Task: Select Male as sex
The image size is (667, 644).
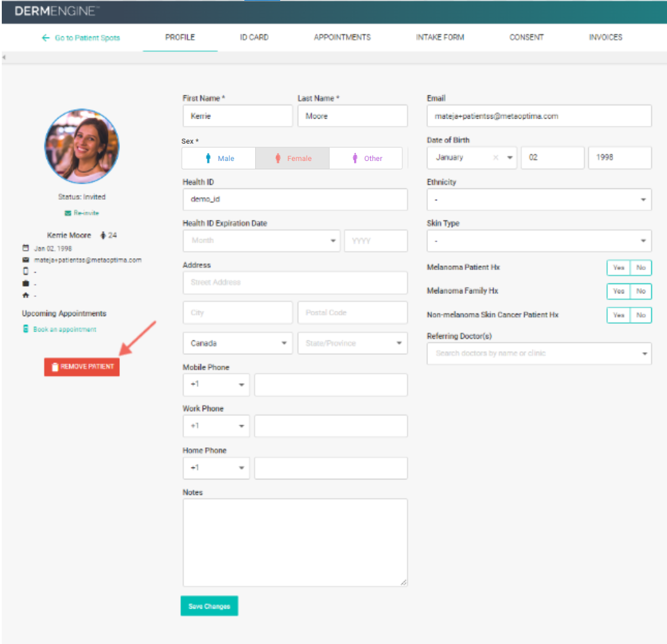Action: [x=219, y=159]
